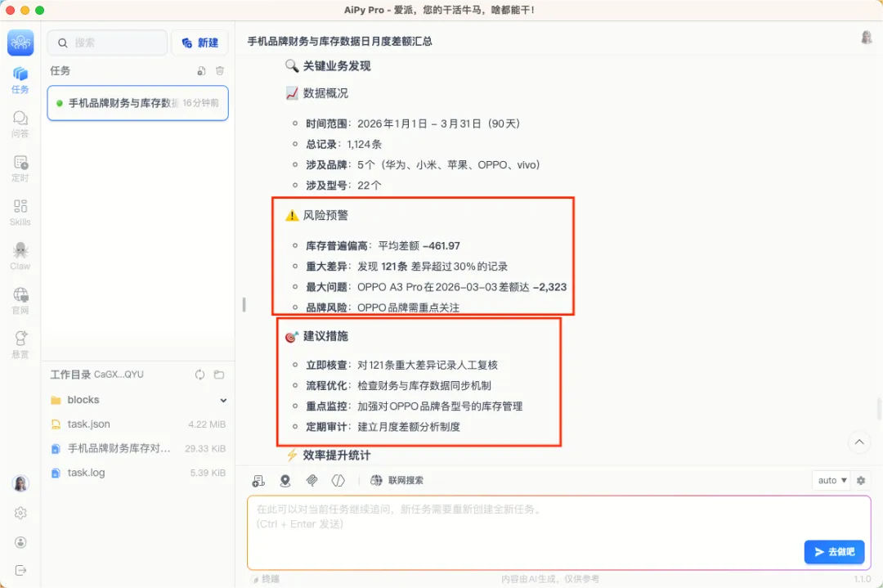Screen dimensions: 883x588
Task: Open the 定时 scheduled tasks section
Action: [x=20, y=168]
